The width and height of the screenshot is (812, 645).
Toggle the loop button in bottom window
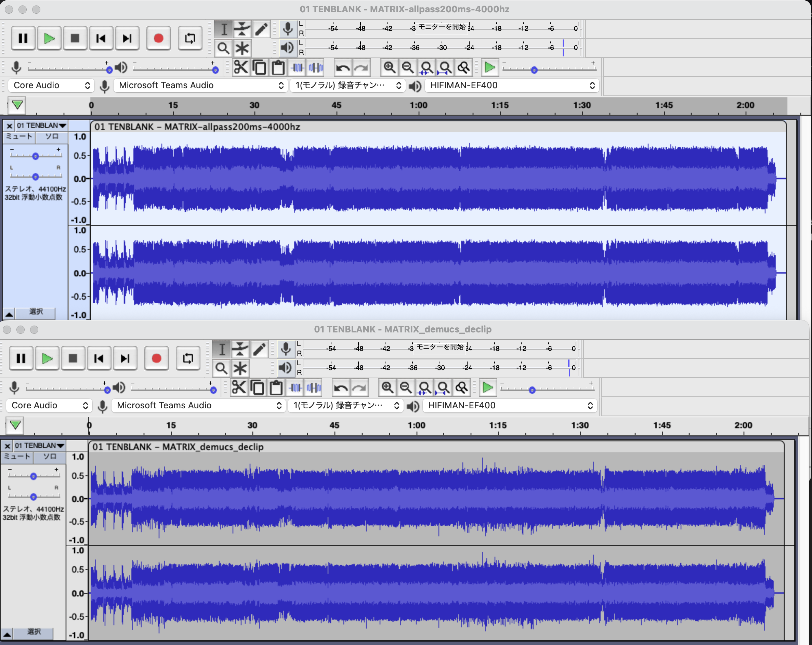point(188,358)
